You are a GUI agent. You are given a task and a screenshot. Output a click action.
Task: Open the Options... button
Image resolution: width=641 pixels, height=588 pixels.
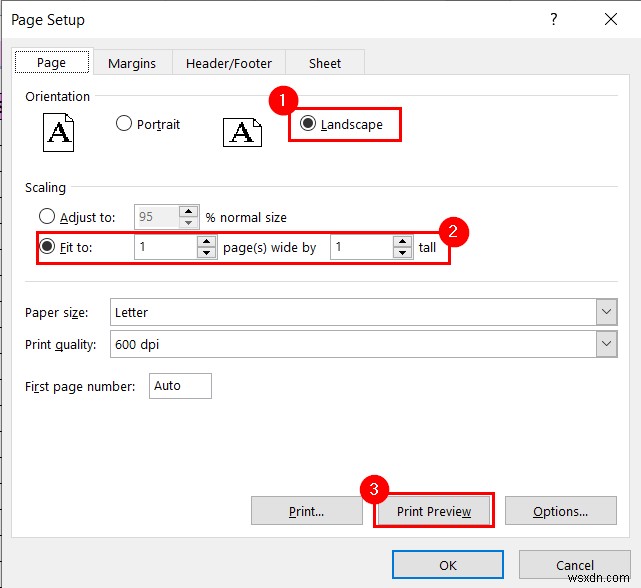click(560, 511)
